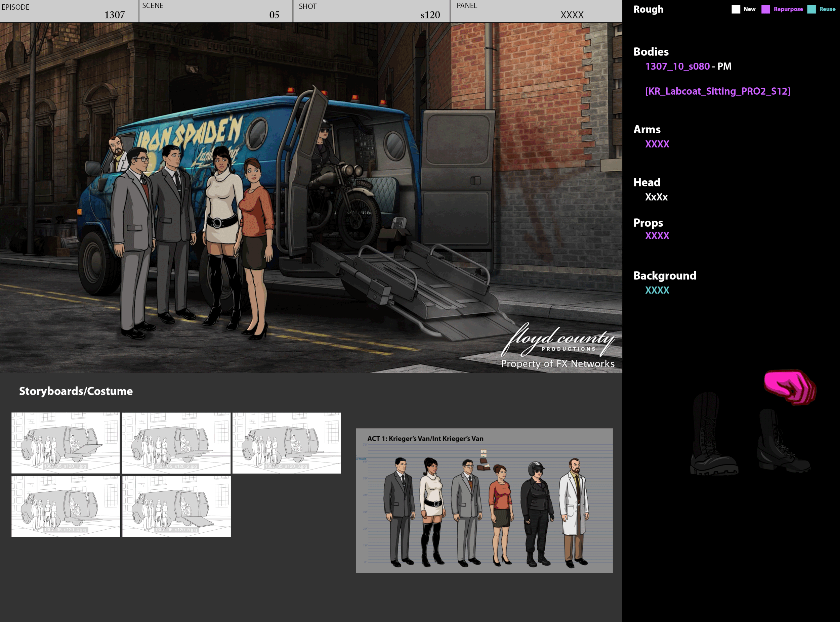This screenshot has height=622, width=840.
Task: Click the XXXX value under Arms
Action: 657,144
